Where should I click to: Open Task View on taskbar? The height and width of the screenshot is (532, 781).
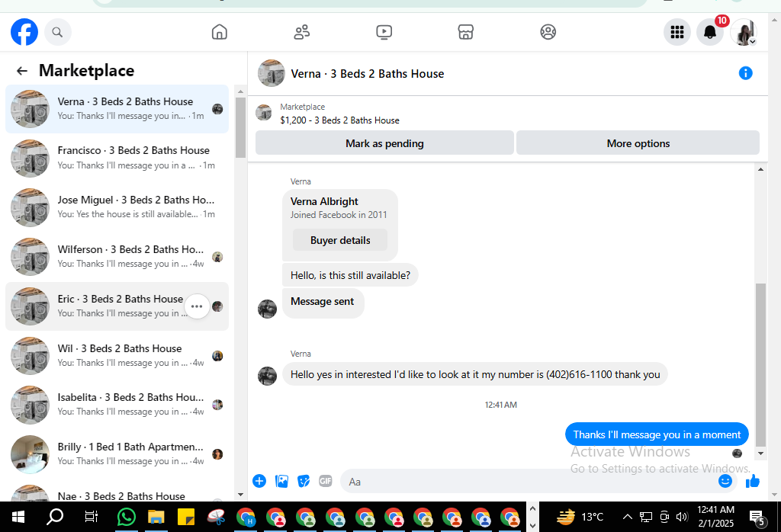92,517
